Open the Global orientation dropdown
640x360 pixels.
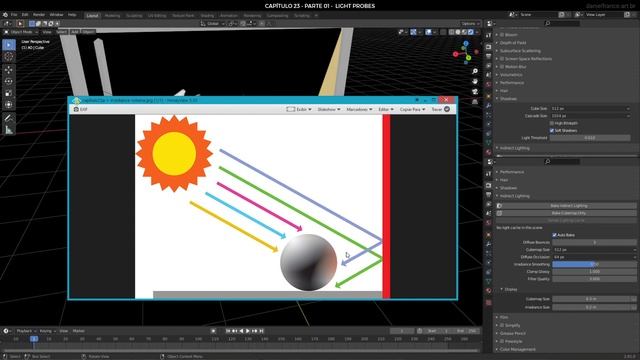click(213, 24)
